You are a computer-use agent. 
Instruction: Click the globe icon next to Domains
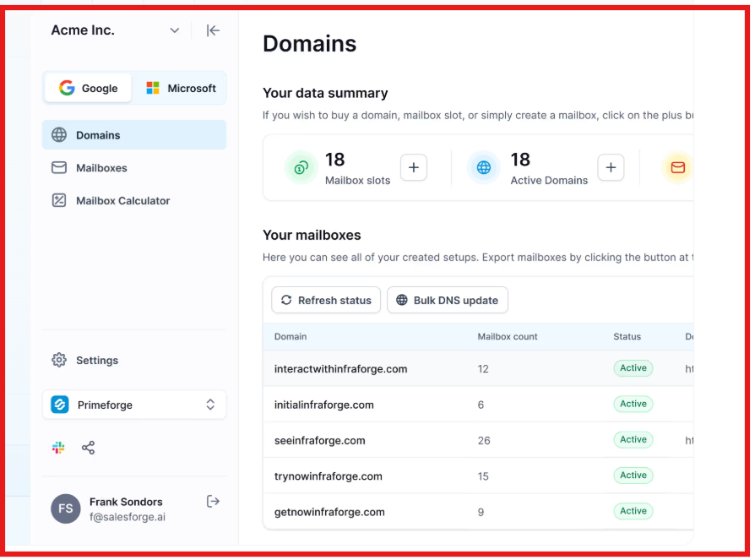coord(59,135)
